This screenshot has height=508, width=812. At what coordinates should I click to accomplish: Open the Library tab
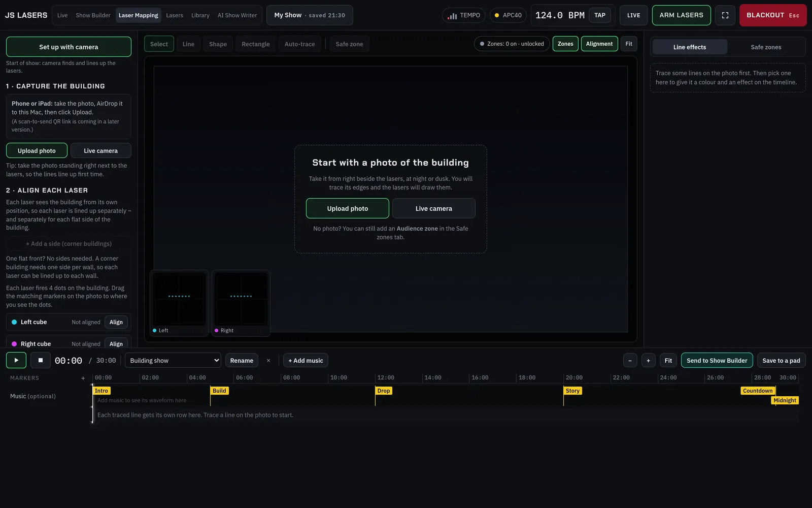click(200, 15)
